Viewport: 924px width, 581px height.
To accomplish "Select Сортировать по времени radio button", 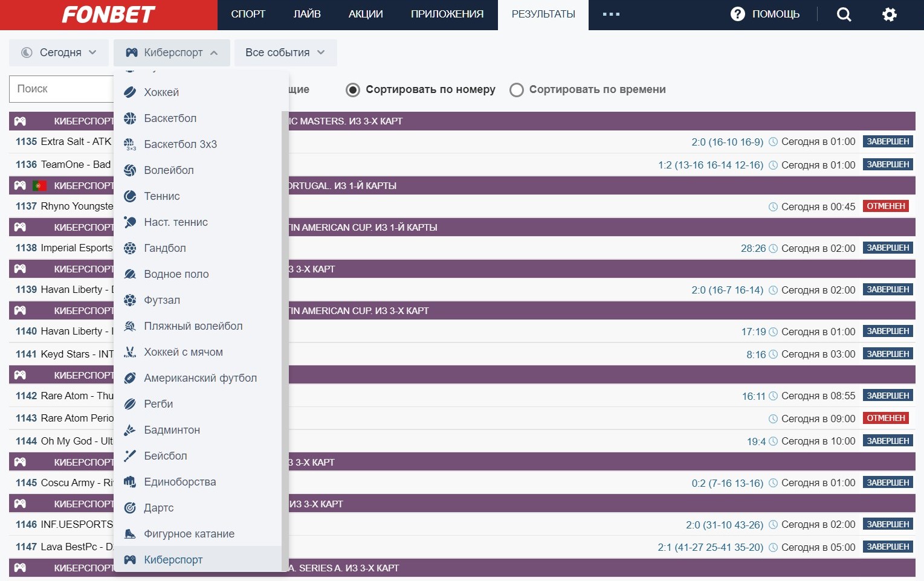I will (x=517, y=90).
